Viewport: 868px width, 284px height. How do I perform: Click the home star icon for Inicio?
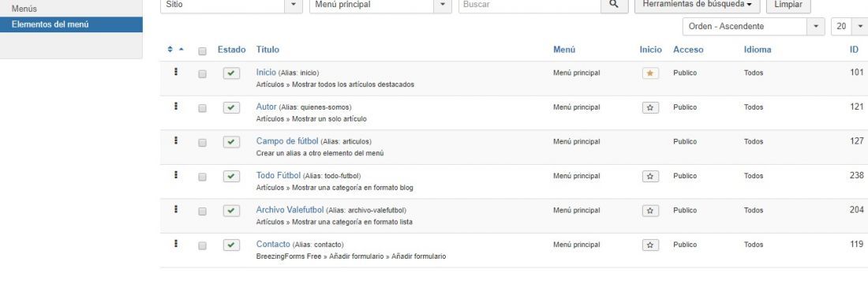[x=650, y=73]
